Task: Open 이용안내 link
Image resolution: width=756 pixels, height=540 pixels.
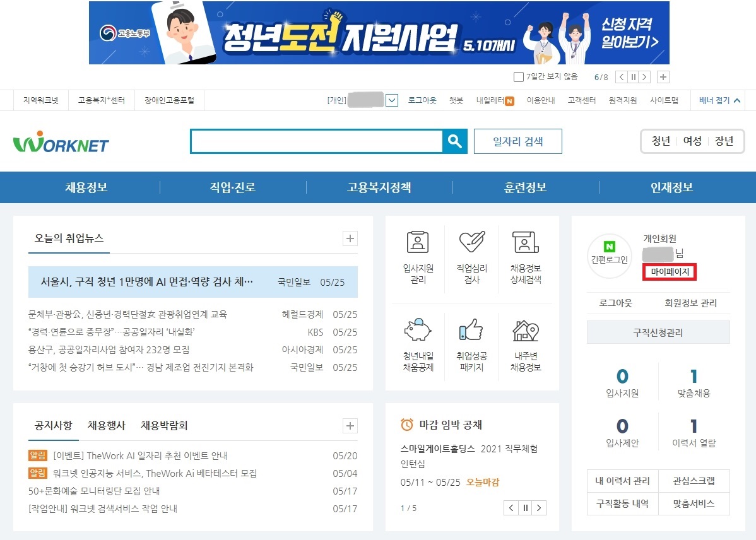Action: coord(540,100)
